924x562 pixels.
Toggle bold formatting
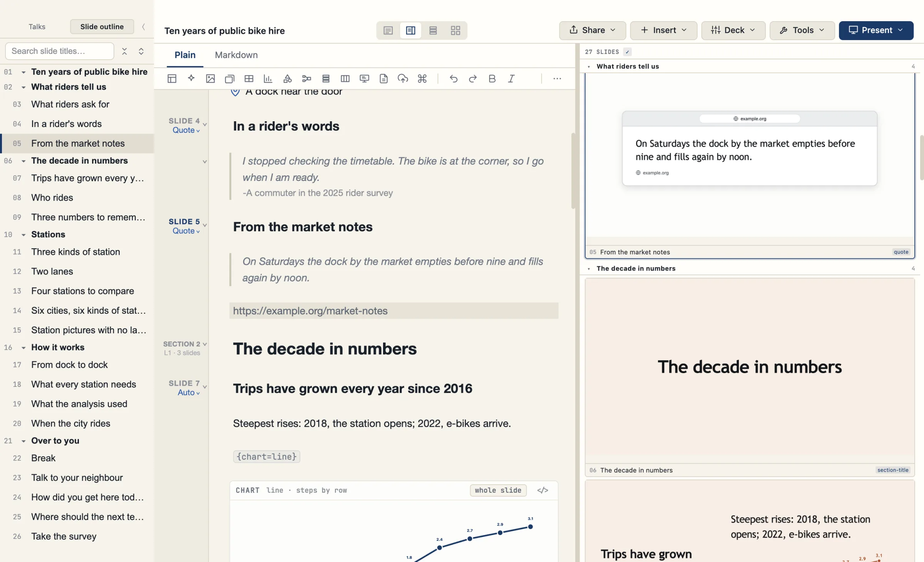[492, 79]
